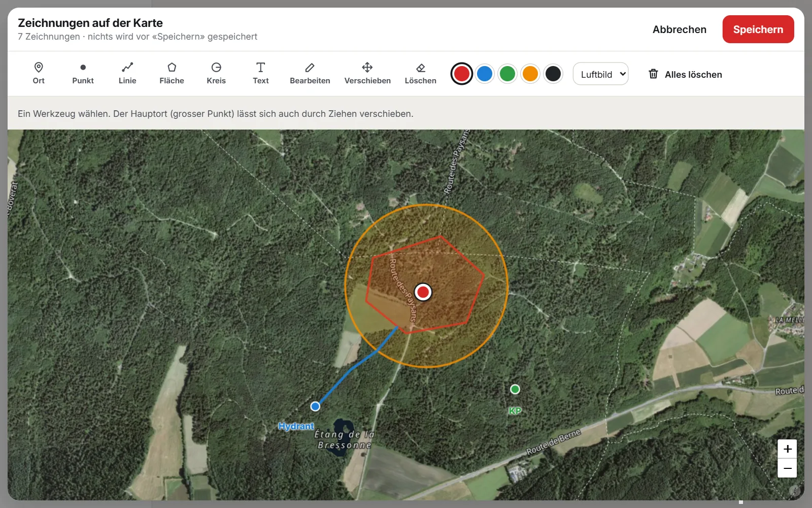Select the Fläche polygon tool

(x=172, y=74)
